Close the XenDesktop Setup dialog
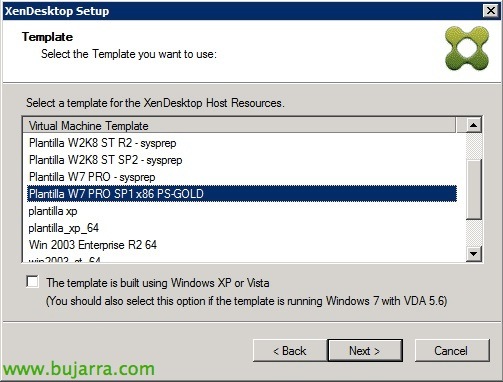The width and height of the screenshot is (503, 382). point(491,11)
